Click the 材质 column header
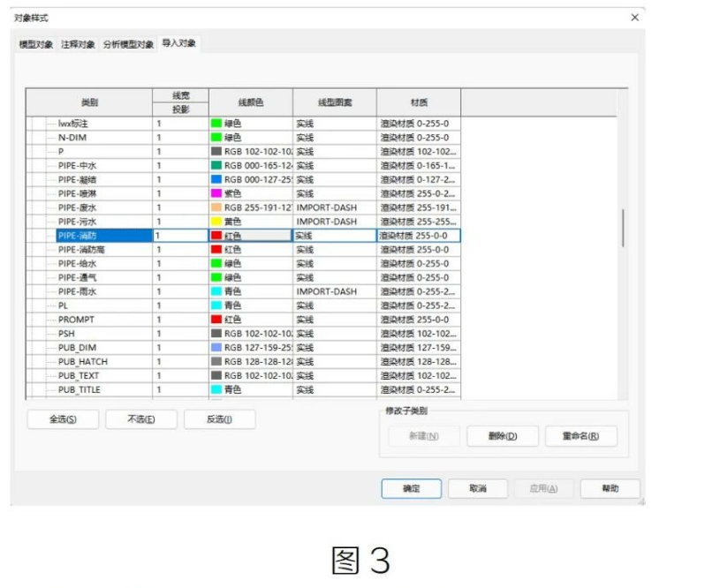 pyautogui.click(x=419, y=102)
